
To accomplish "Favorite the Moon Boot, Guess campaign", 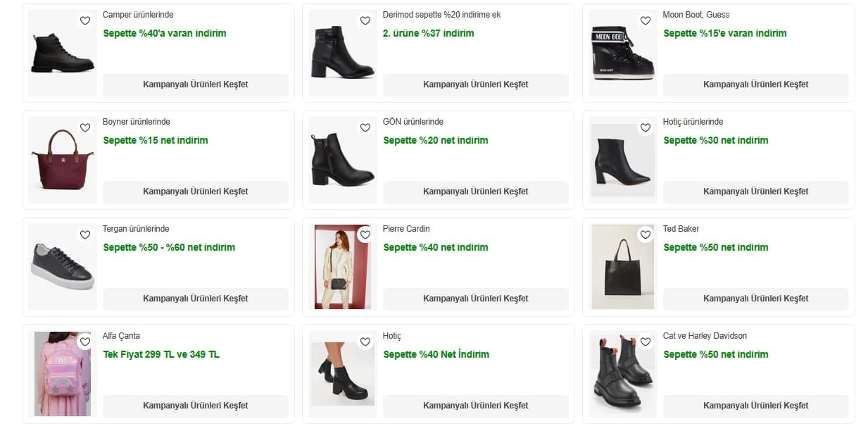I will point(645,21).
